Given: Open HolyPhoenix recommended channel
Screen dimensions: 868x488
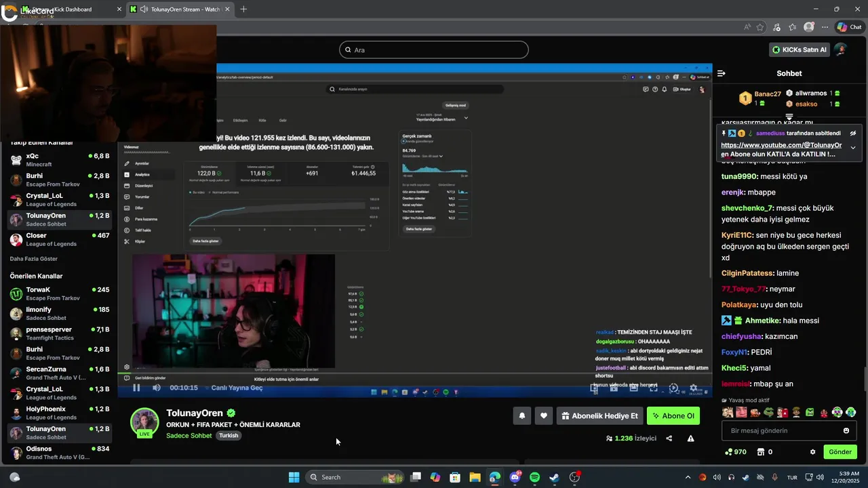Looking at the screenshot, I should [60, 413].
